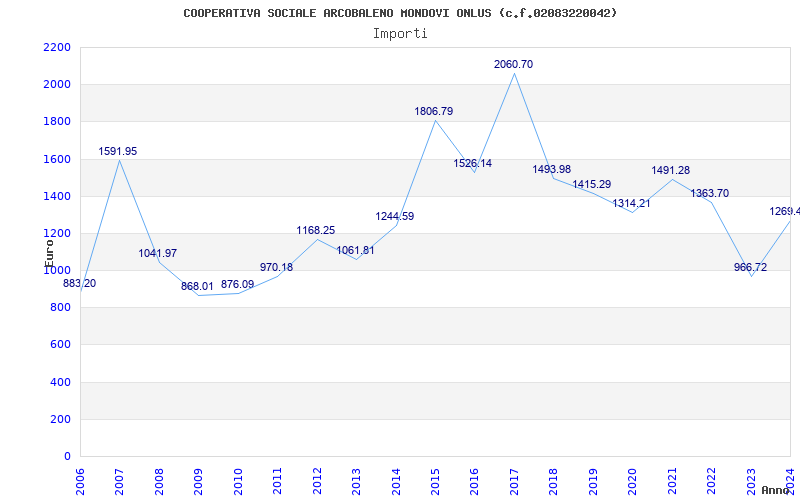Click the y-axis tick label 1800
Viewport: 800px width, 500px height.
click(x=57, y=122)
